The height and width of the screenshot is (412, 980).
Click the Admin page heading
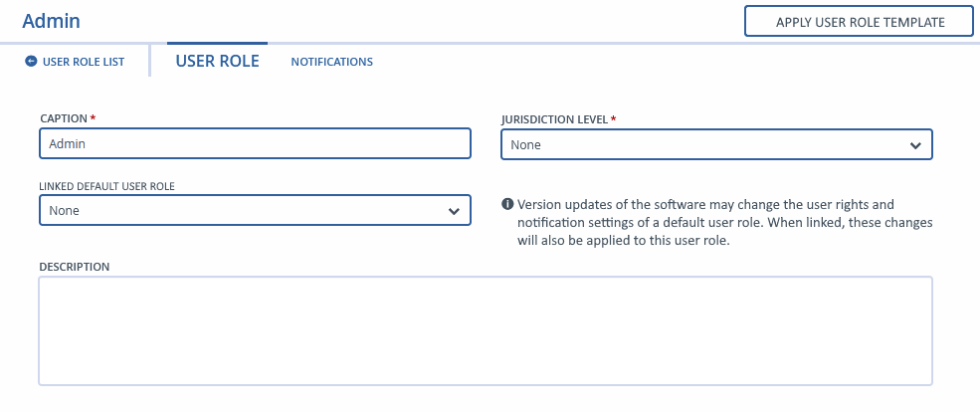(x=52, y=21)
